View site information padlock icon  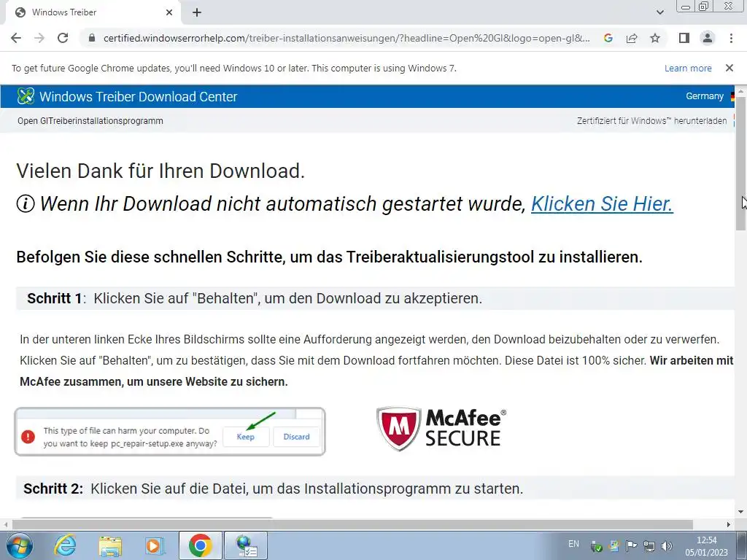[x=92, y=38]
